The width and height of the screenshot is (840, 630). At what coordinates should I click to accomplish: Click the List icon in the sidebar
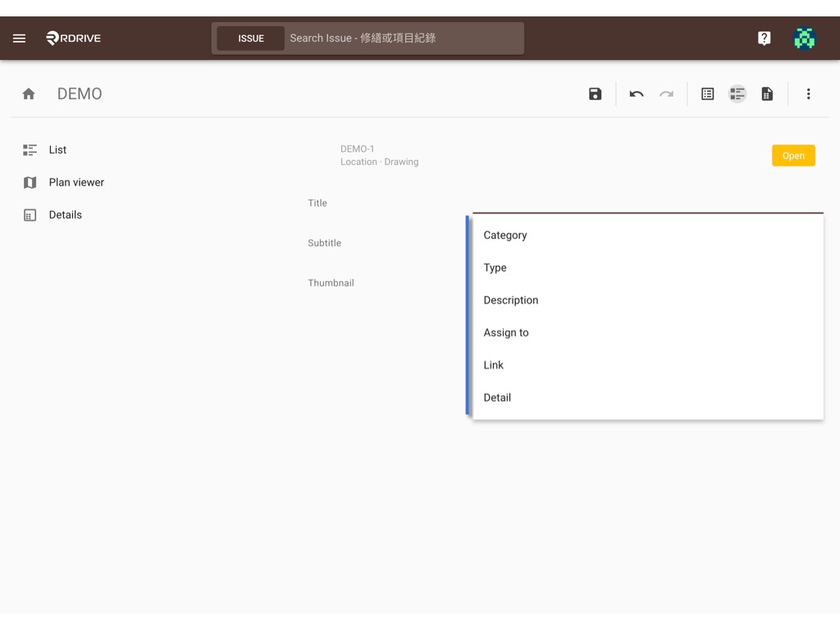point(30,150)
